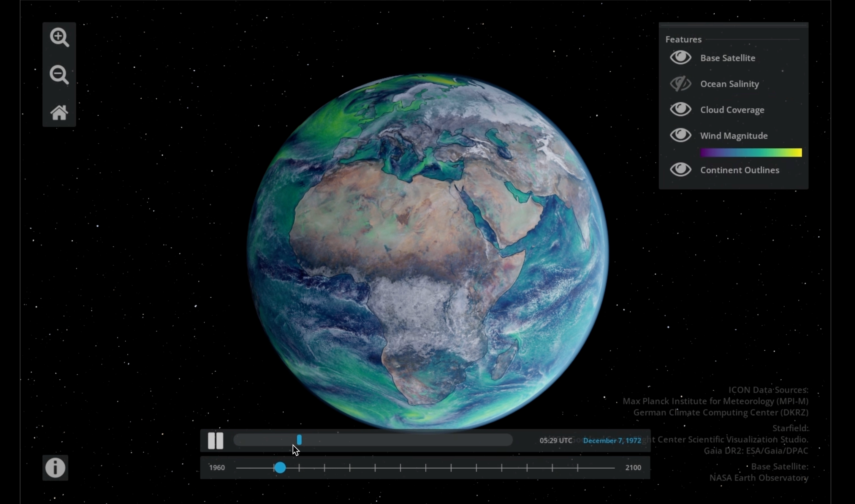Click the December 7, 1972 date
The height and width of the screenshot is (504, 855).
click(612, 440)
